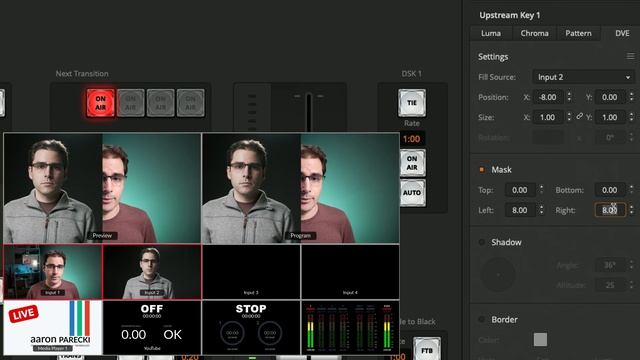Switch to the Chroma key tab
The width and height of the screenshot is (640, 360).
coord(534,33)
